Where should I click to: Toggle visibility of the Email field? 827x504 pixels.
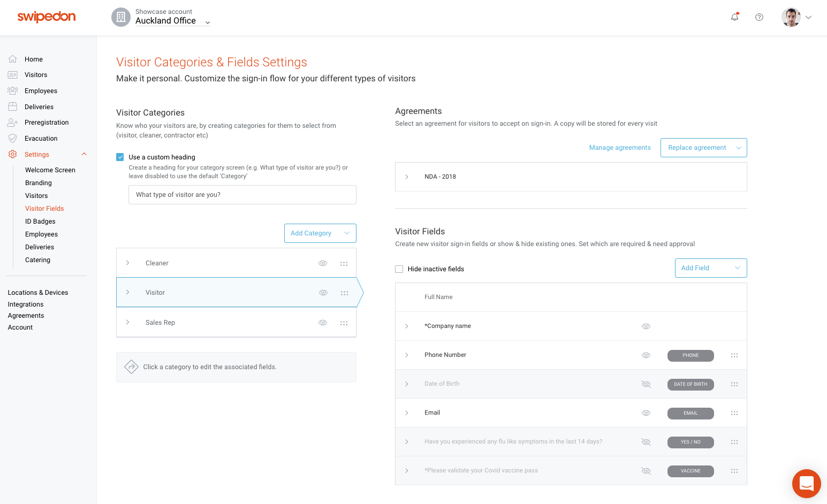click(646, 413)
